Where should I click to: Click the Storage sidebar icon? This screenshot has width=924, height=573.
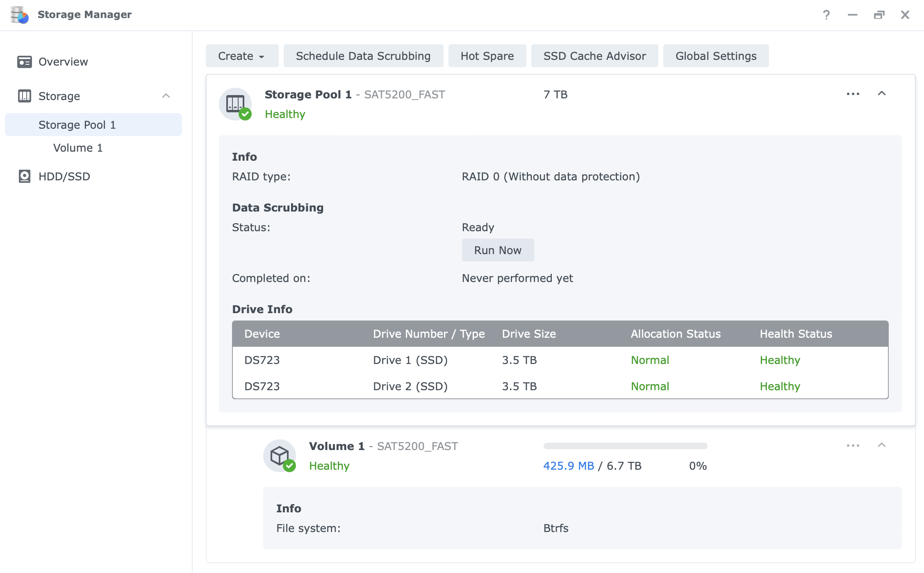[x=25, y=96]
